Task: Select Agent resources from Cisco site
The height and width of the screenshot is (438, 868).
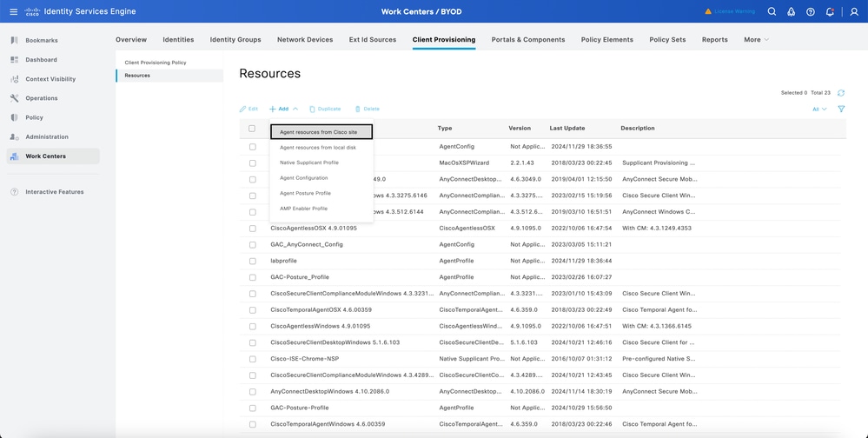Action: pyautogui.click(x=321, y=132)
